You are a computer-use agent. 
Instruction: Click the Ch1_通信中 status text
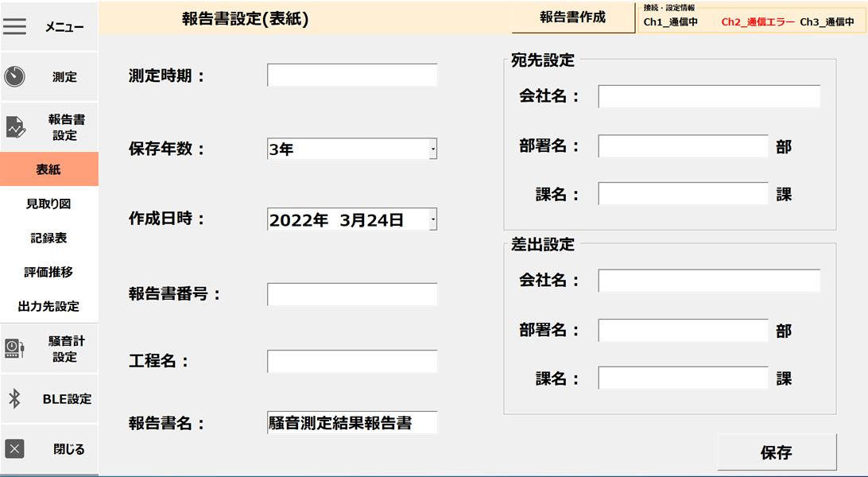(x=670, y=22)
